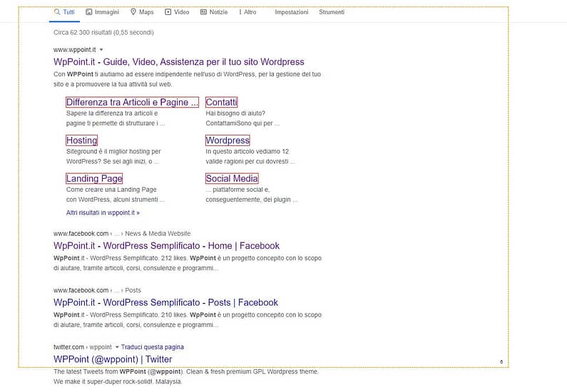Click the play icon beside Video
This screenshot has height=392, width=567.
click(168, 12)
